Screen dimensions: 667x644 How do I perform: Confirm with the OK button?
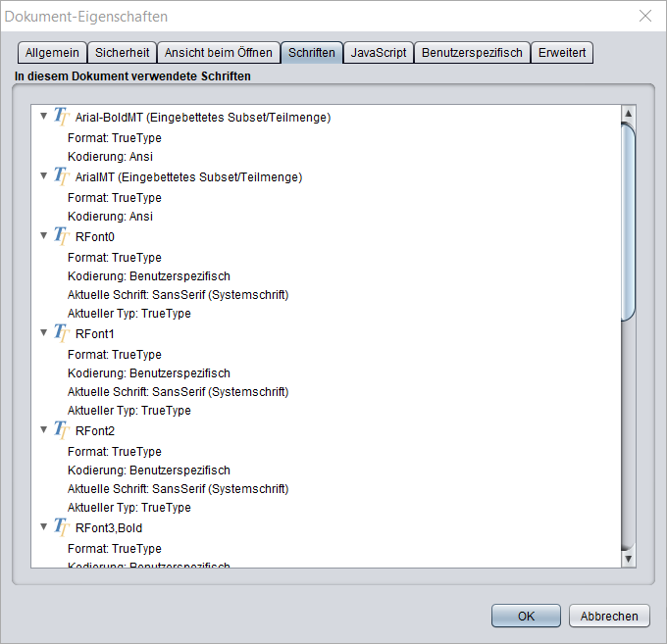coord(526,616)
